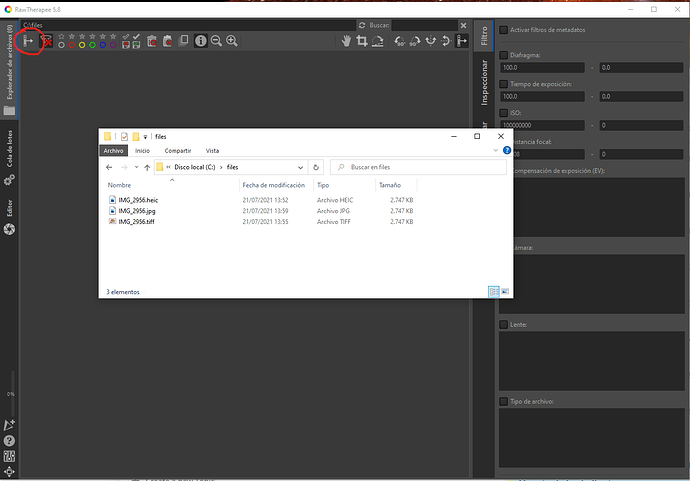Tick the Diafragma filter checkbox
The height and width of the screenshot is (481, 690).
pos(504,55)
